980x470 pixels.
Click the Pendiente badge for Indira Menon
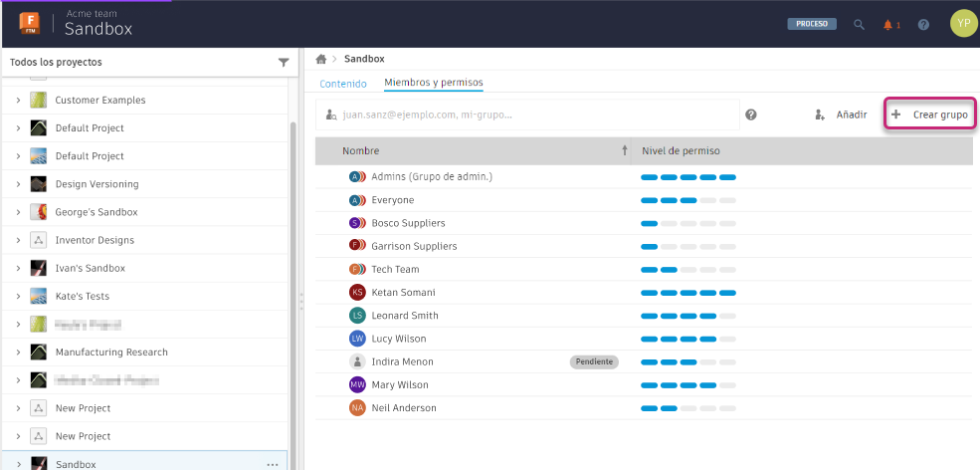tap(594, 361)
